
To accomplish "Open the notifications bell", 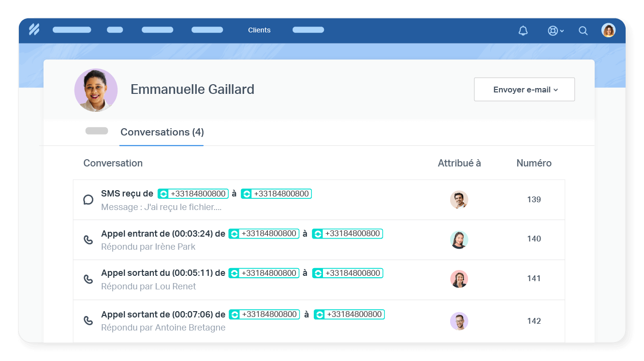I will tap(522, 30).
